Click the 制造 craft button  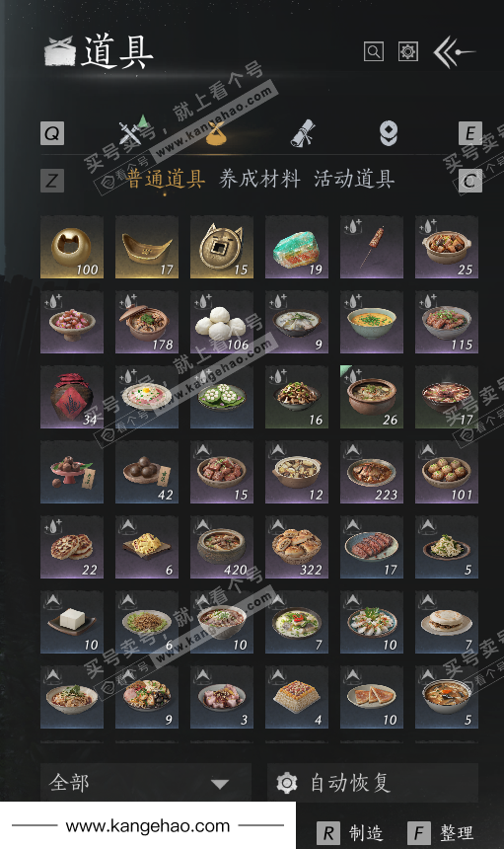click(x=350, y=832)
